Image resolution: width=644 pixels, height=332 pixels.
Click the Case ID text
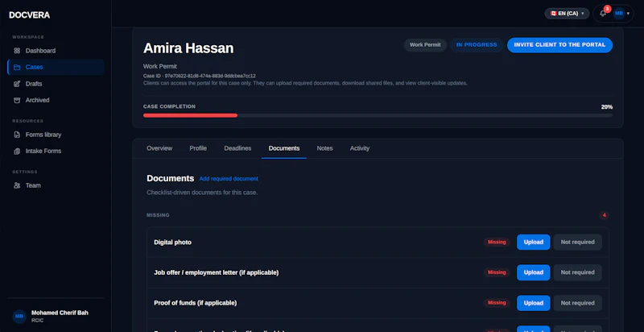199,76
